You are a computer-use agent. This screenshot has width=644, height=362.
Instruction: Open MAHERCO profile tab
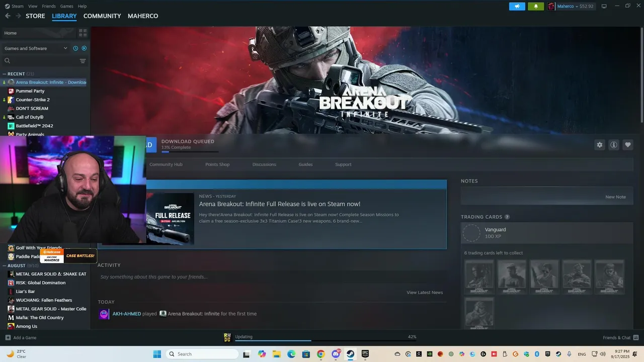pos(143,16)
